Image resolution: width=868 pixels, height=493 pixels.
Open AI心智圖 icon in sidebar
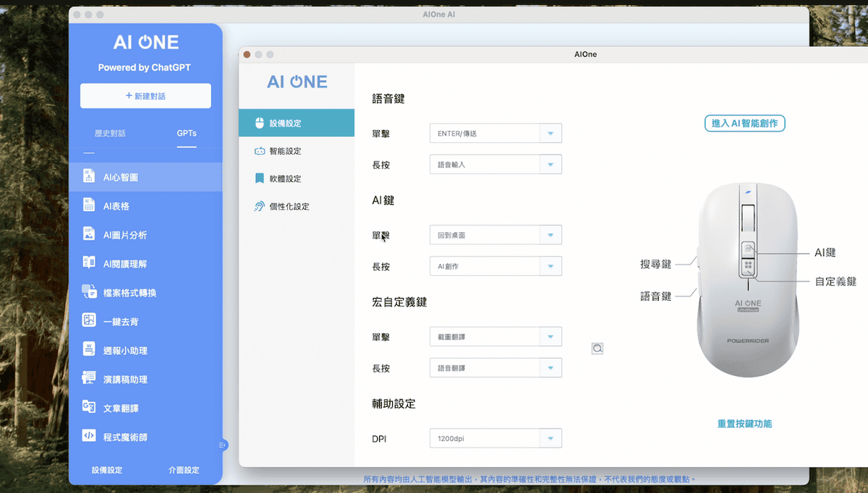tap(88, 176)
